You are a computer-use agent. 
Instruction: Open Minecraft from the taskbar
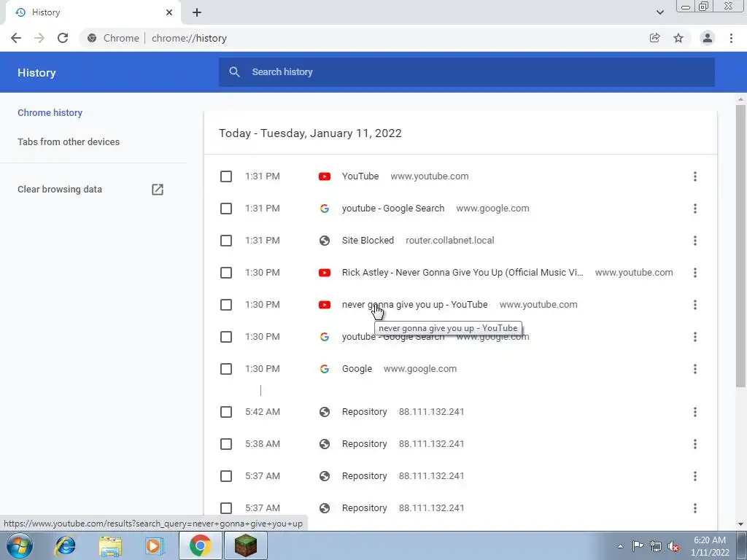(x=245, y=545)
